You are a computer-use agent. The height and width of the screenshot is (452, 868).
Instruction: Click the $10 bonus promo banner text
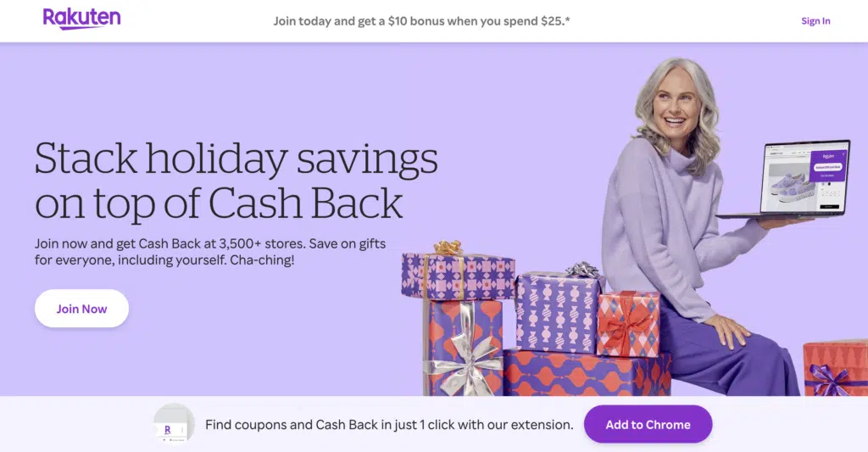tap(421, 20)
